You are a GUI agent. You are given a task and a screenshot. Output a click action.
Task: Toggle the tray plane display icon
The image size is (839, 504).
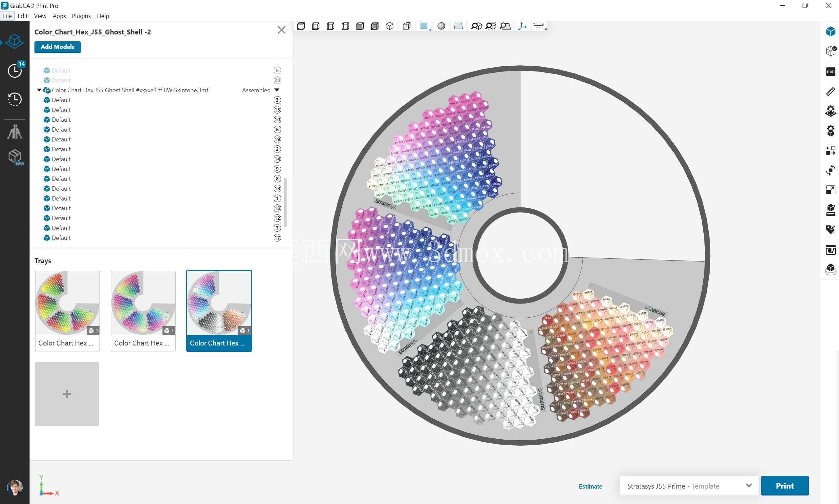pyautogui.click(x=458, y=26)
